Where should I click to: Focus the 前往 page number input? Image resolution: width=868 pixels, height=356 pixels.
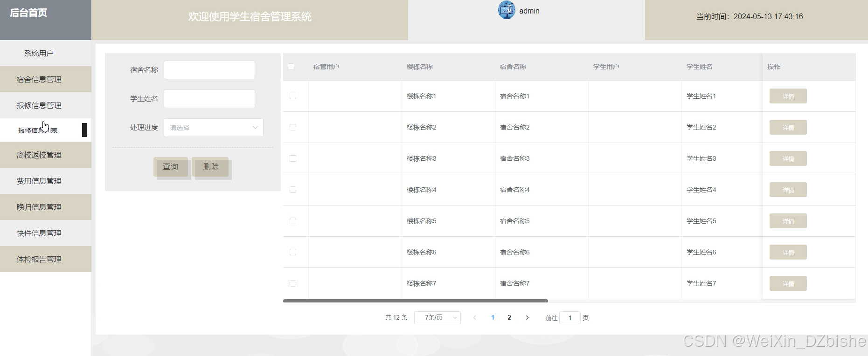(x=570, y=318)
